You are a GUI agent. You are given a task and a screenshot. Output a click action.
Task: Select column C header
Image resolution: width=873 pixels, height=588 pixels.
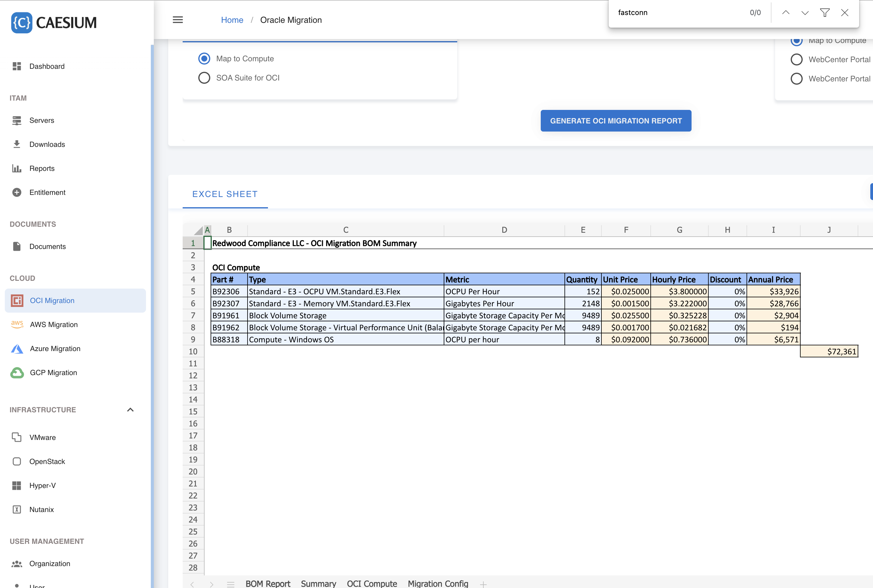(x=345, y=230)
